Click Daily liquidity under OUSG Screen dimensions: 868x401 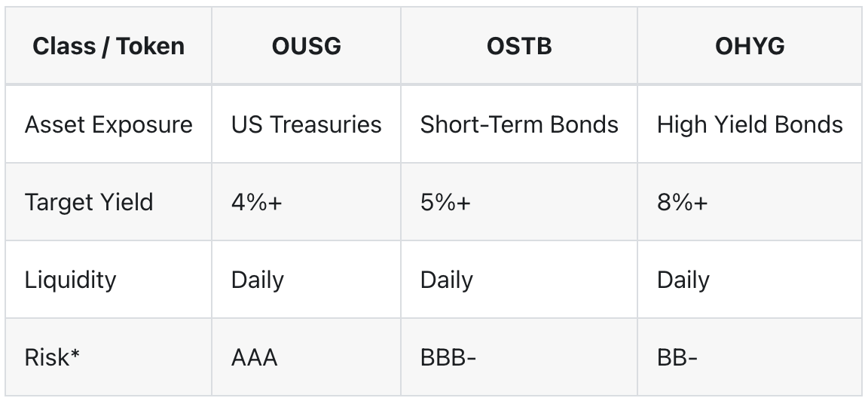click(306, 279)
